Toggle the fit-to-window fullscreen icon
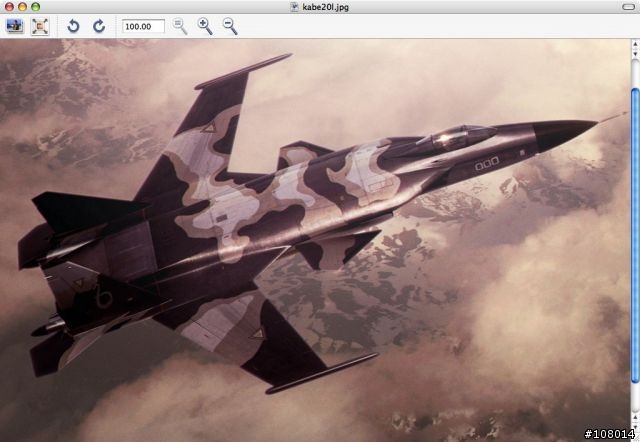This screenshot has width=640, height=442. click(x=40, y=26)
